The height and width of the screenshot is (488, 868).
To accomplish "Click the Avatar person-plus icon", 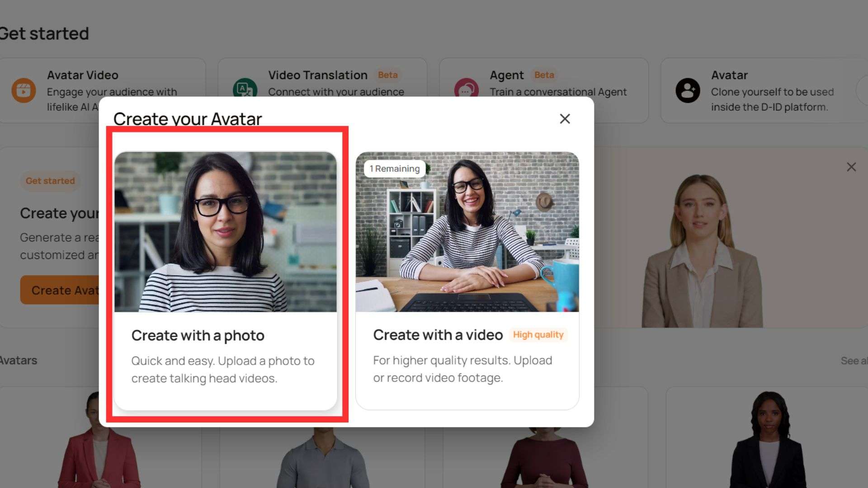I will [688, 90].
